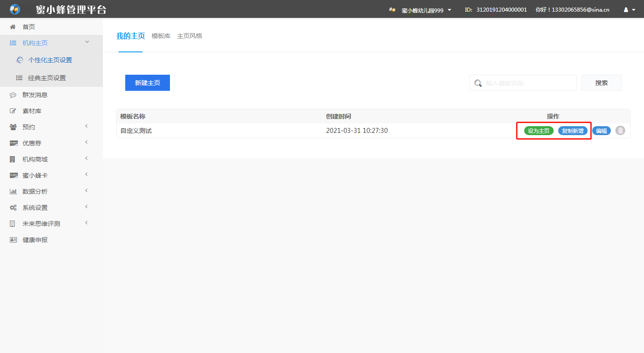Click the 搜索 button

[602, 83]
